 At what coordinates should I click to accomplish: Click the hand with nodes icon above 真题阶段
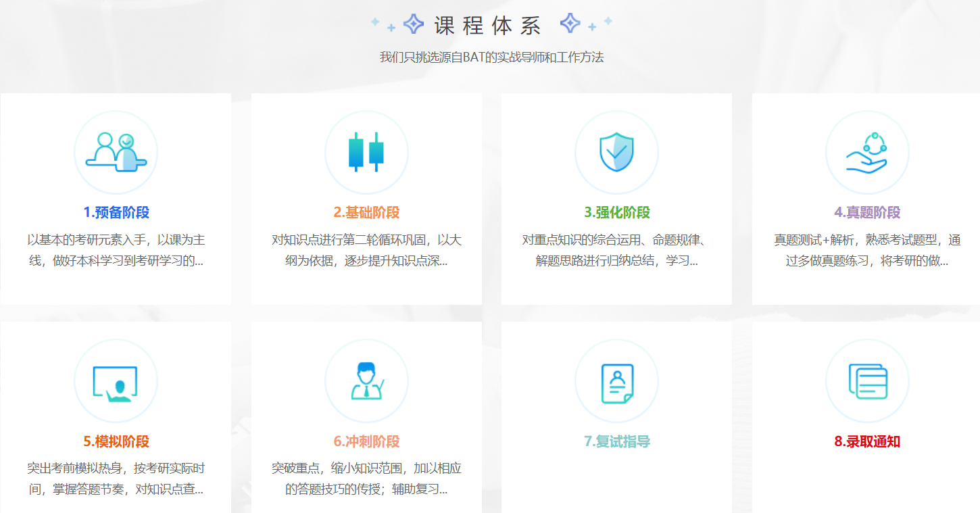pos(867,153)
